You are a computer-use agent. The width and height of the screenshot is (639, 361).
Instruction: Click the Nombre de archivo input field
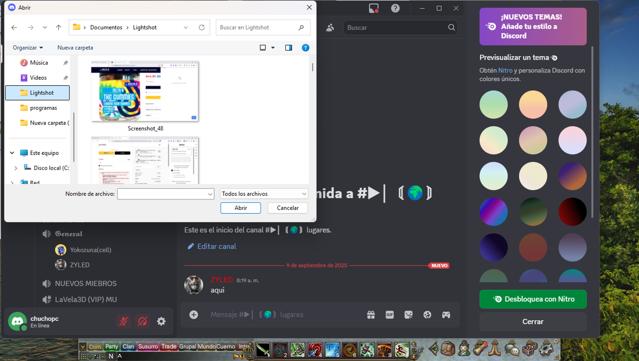(165, 194)
